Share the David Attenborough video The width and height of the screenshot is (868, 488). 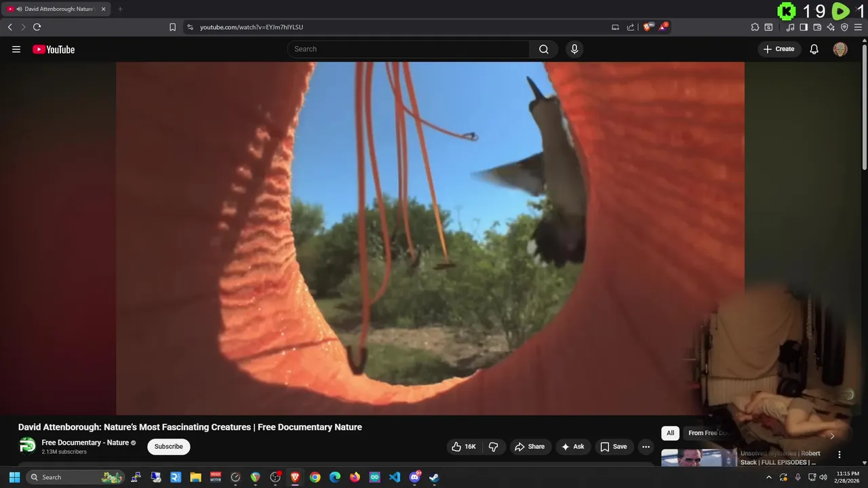click(x=530, y=447)
